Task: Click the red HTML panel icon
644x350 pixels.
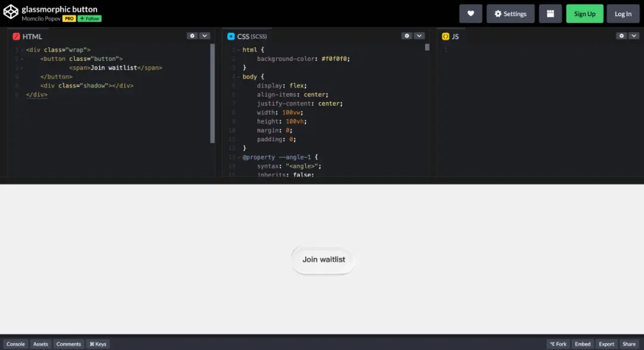Action: tap(17, 36)
